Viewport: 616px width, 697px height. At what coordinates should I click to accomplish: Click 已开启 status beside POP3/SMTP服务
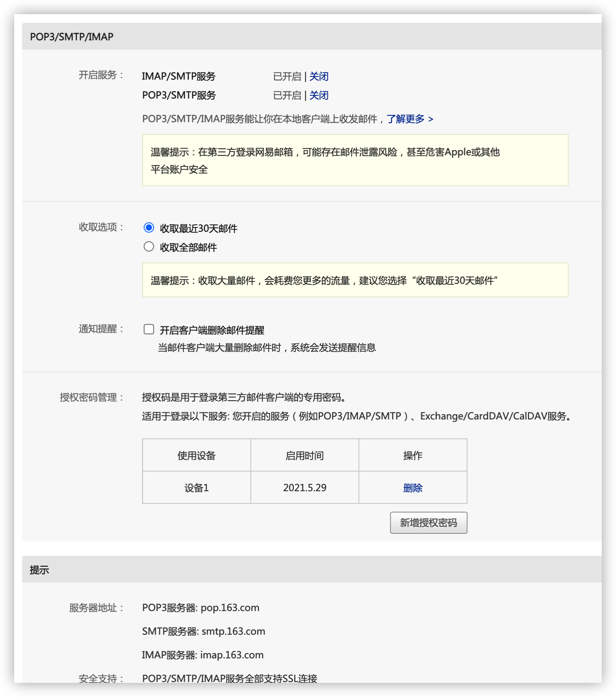(287, 95)
